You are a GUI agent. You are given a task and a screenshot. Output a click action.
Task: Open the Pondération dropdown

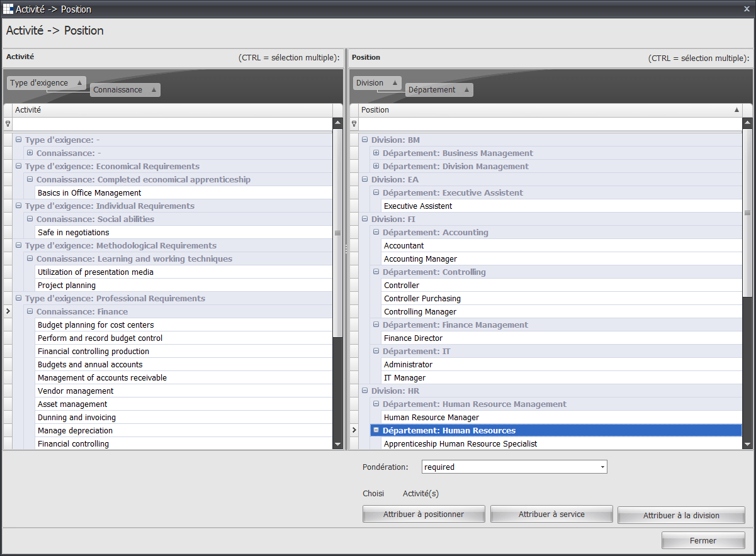602,467
